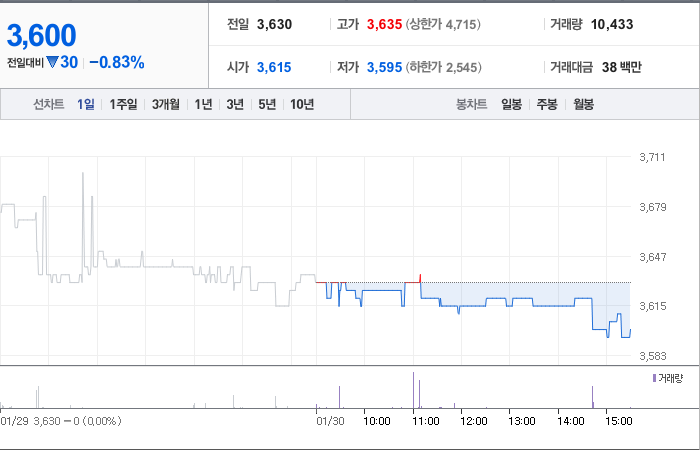Click the down-triangle change icon

click(x=52, y=62)
